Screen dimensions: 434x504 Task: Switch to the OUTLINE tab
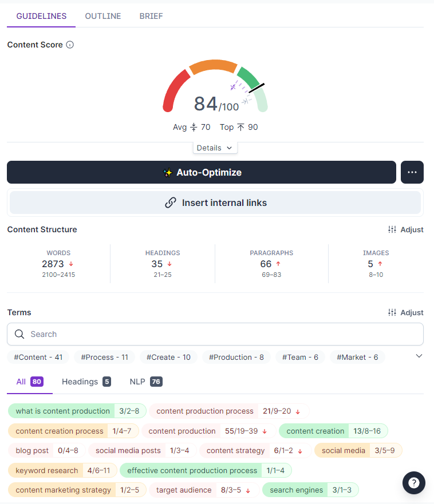click(x=103, y=16)
